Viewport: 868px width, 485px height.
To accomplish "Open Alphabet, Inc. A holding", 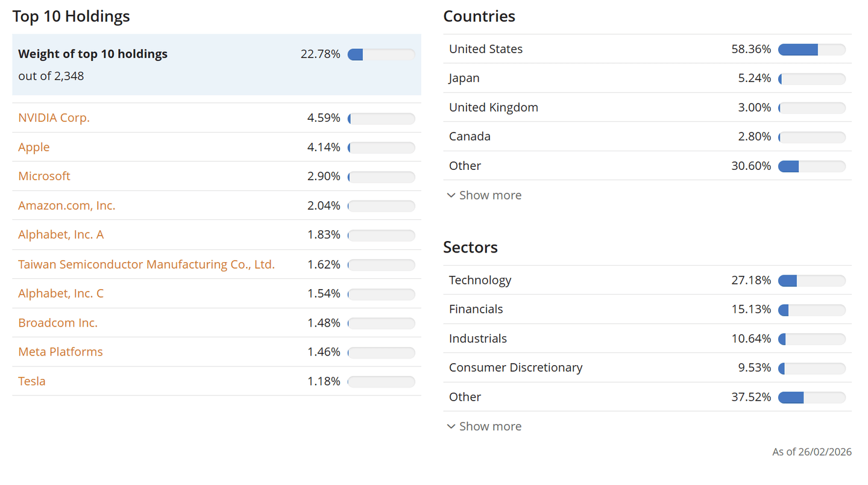I will 61,234.
